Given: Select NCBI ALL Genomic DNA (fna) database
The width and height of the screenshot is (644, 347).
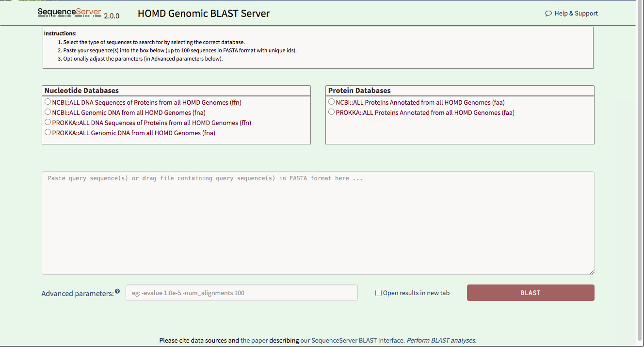Looking at the screenshot, I should point(48,112).
